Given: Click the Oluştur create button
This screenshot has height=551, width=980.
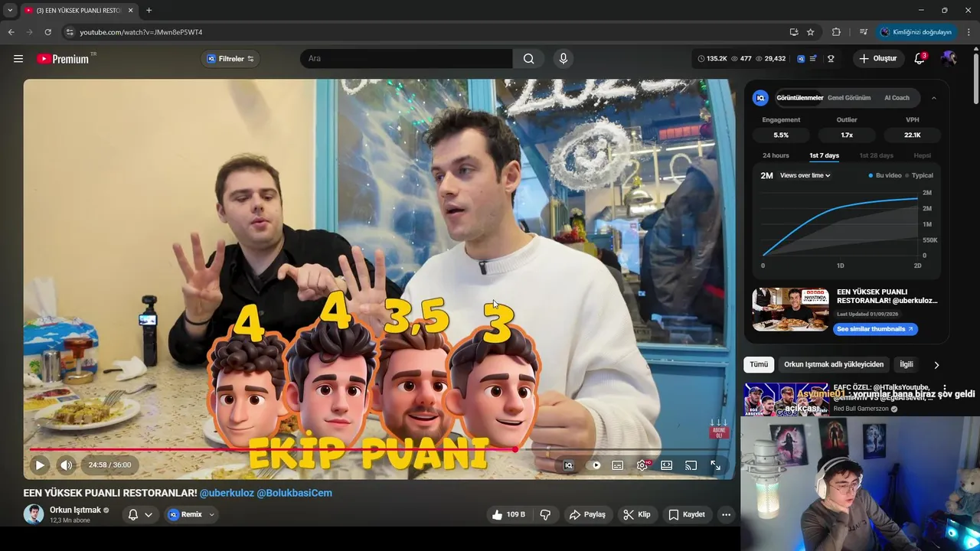Looking at the screenshot, I should (878, 59).
